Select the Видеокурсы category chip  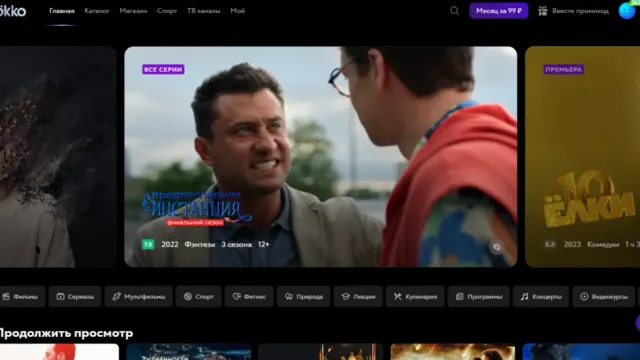pos(604,297)
